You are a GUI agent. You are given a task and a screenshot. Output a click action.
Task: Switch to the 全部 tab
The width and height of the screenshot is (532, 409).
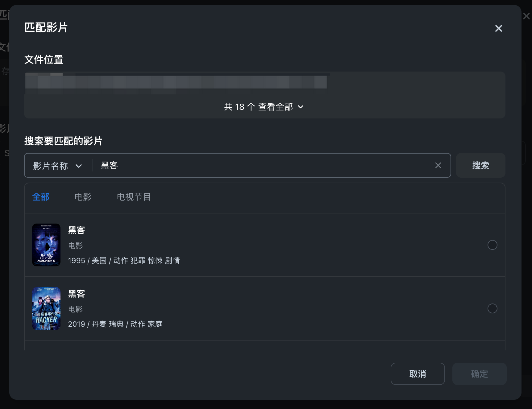click(x=41, y=197)
